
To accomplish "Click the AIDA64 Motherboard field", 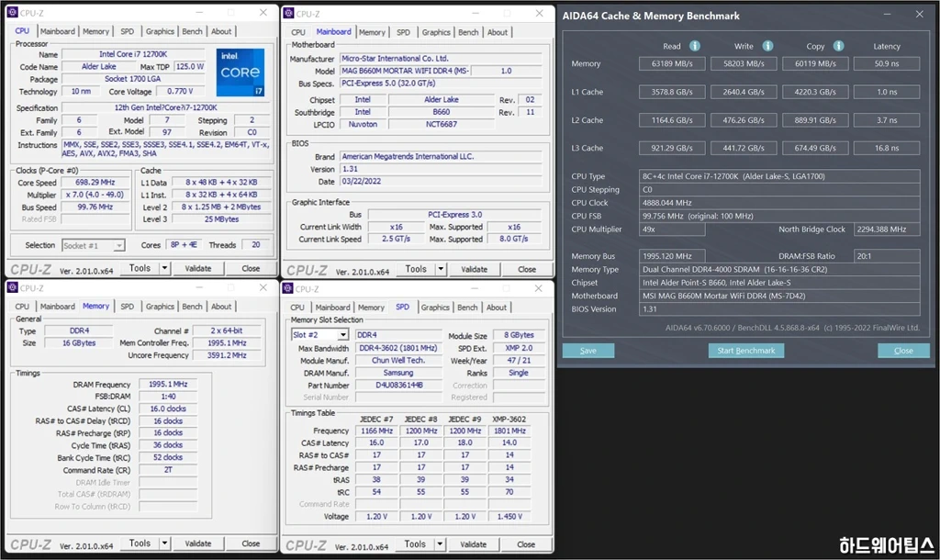I will coord(779,296).
